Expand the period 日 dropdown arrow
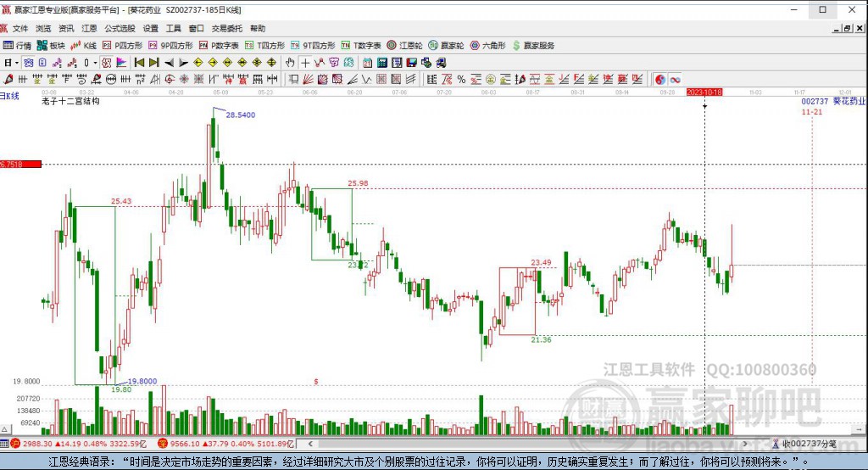 point(17,63)
